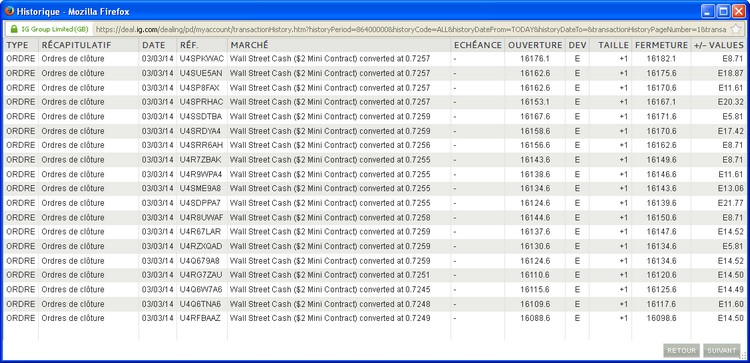Click profit value E17.42
750x363 pixels.
pos(730,131)
